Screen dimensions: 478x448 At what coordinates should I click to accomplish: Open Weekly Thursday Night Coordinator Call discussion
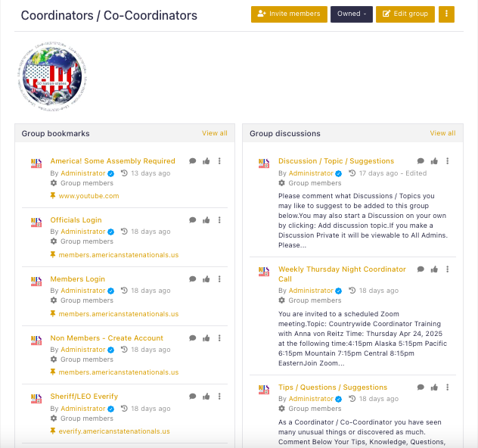(342, 274)
